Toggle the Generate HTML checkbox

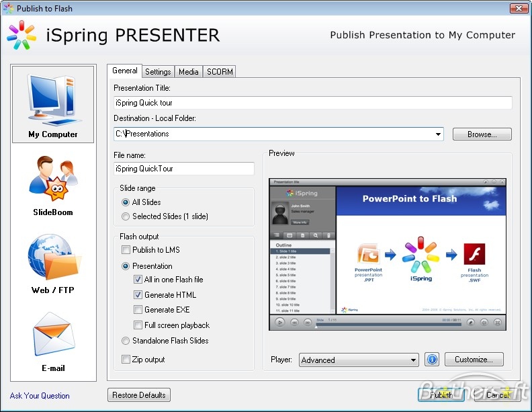coord(138,294)
